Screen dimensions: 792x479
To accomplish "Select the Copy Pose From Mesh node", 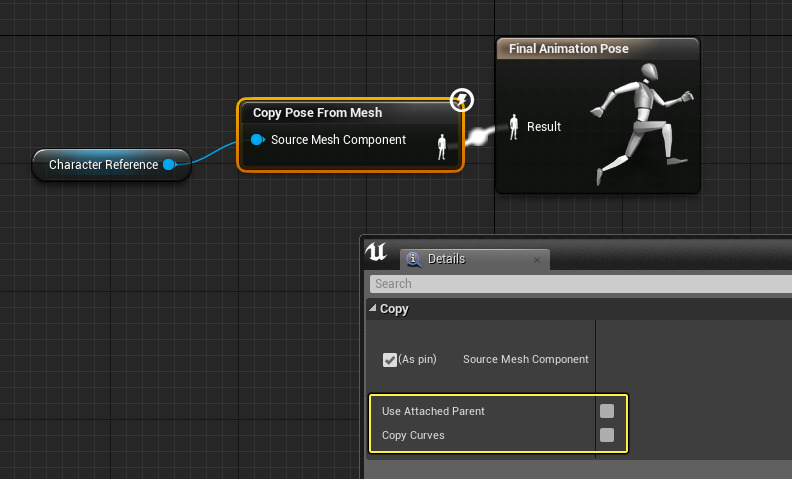I will (318, 113).
